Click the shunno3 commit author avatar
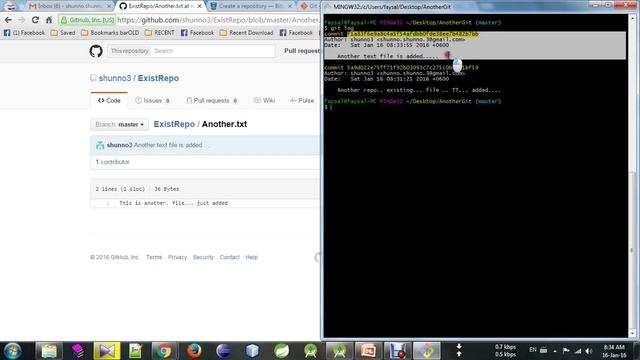 100,145
